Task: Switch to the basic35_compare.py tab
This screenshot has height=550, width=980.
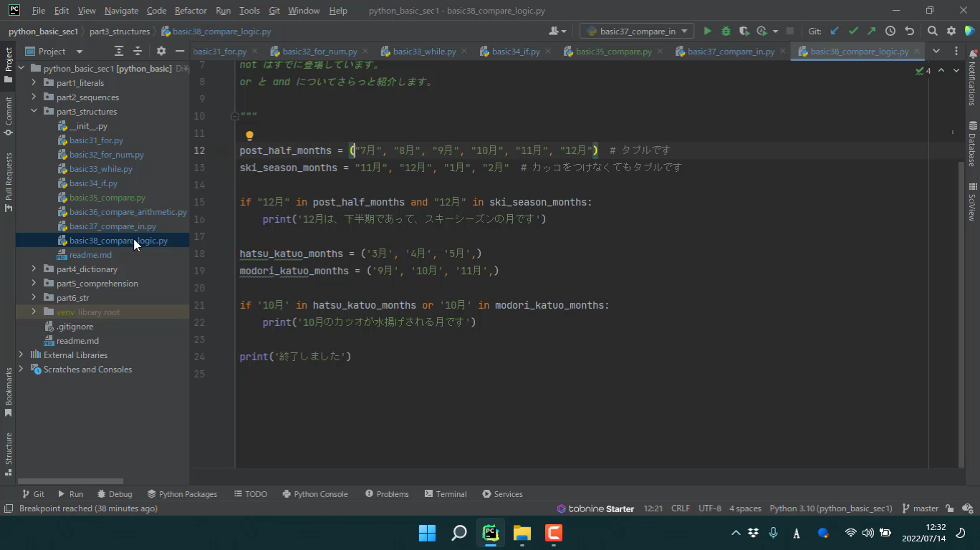Action: 613,52
